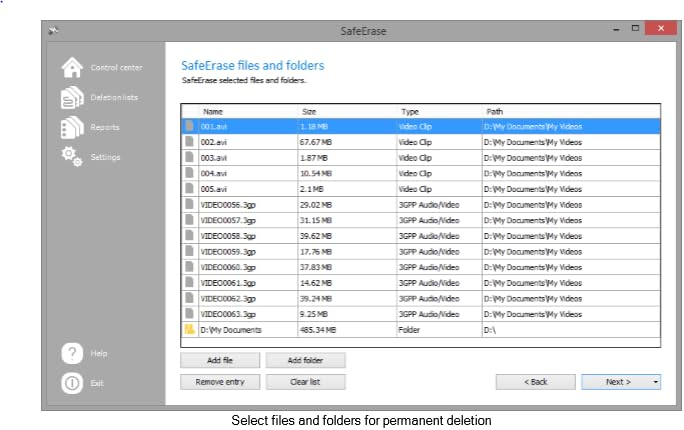The image size is (684, 430).
Task: Click the Settings label in sidebar
Action: (105, 157)
